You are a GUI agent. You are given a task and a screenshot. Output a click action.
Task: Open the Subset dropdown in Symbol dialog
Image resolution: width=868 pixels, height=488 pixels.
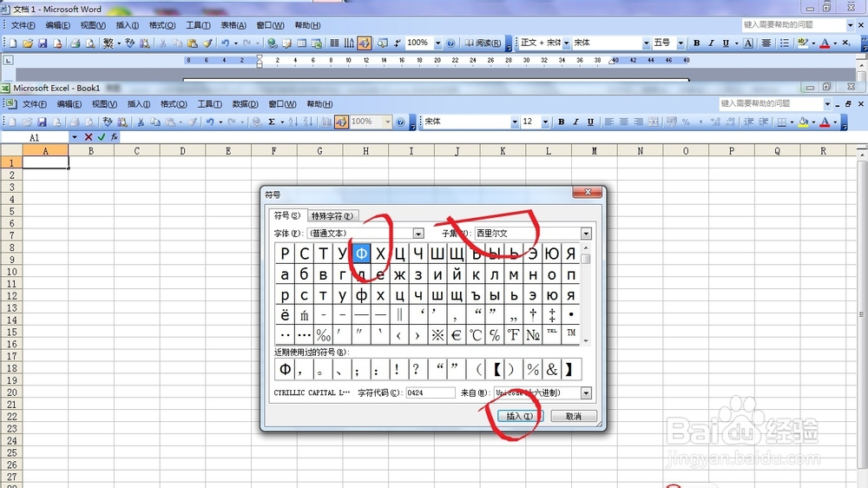[x=586, y=234]
